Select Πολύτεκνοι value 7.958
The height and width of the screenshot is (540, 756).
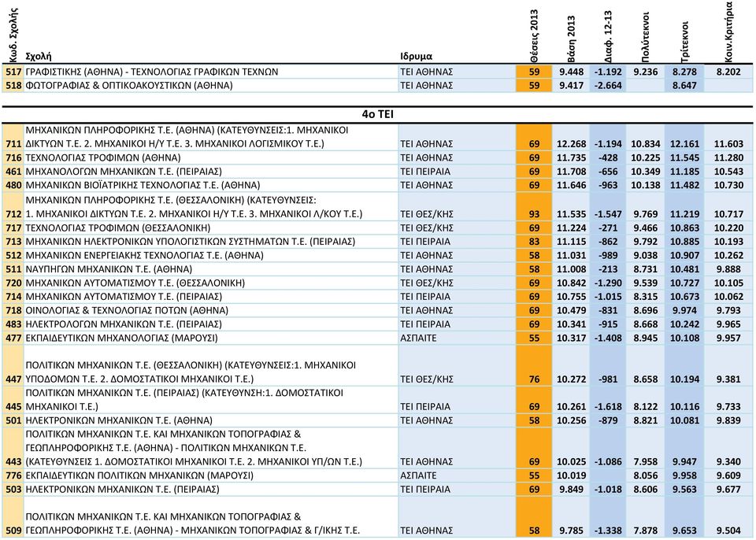646,461
